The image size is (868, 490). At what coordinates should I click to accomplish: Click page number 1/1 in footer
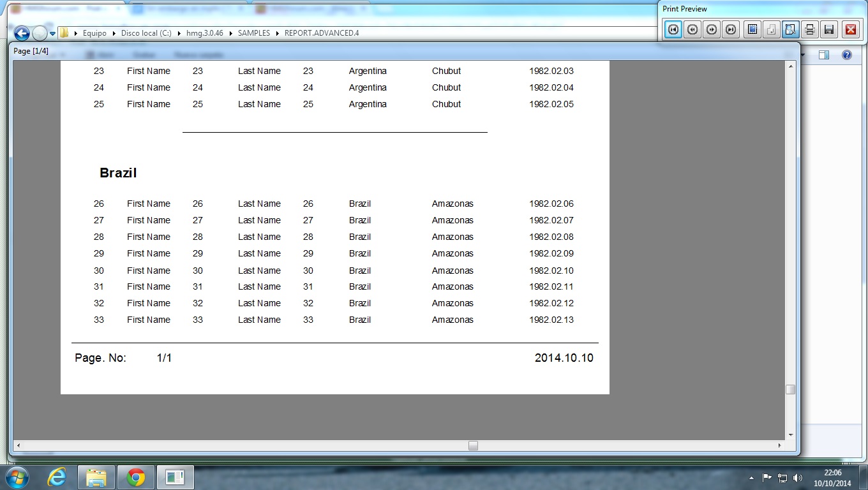point(164,358)
